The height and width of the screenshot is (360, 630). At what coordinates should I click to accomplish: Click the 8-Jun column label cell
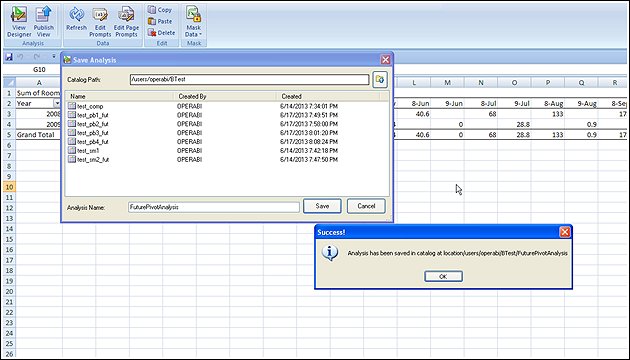point(414,103)
